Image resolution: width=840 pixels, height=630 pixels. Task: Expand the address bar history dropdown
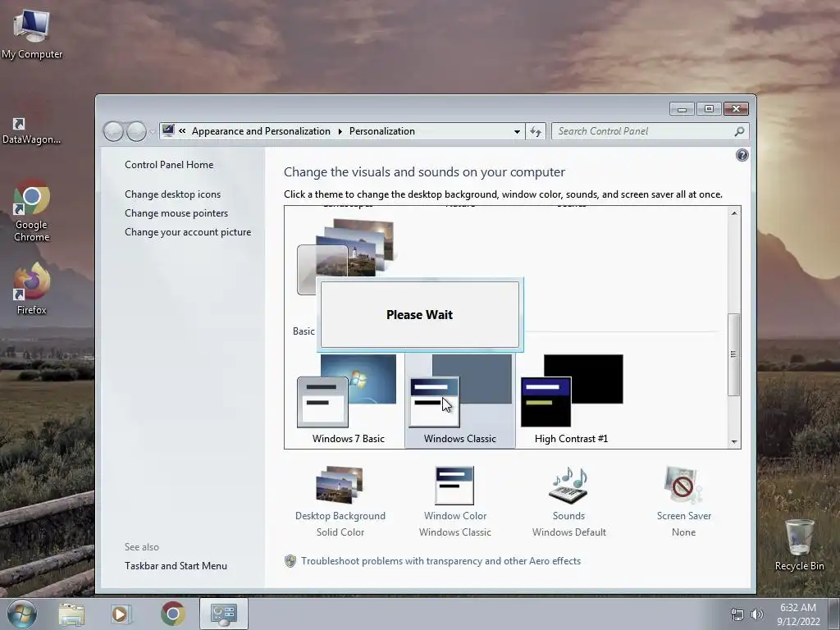[517, 131]
